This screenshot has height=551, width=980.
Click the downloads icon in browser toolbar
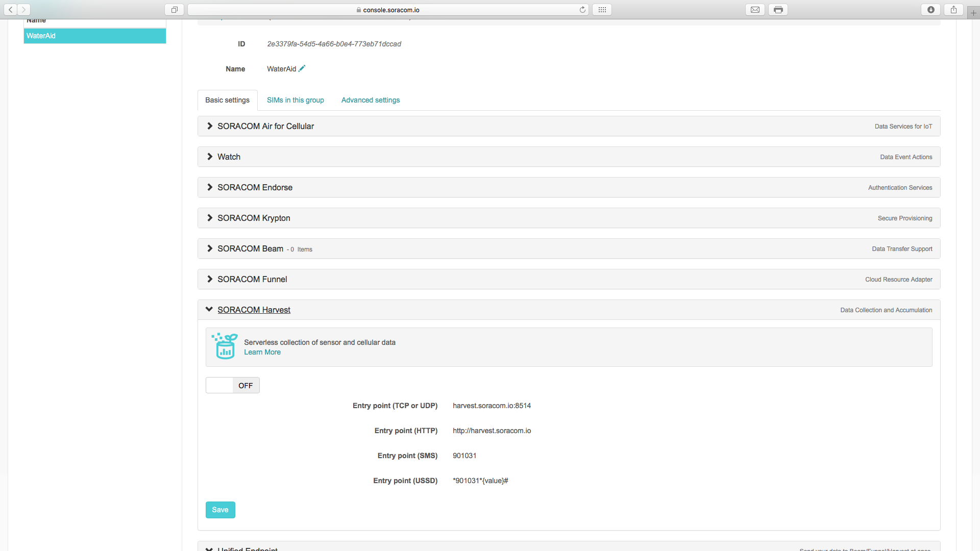click(x=931, y=10)
